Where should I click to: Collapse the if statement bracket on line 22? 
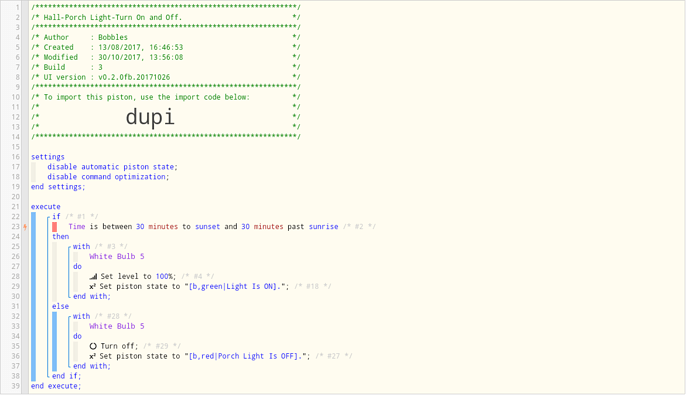48,217
